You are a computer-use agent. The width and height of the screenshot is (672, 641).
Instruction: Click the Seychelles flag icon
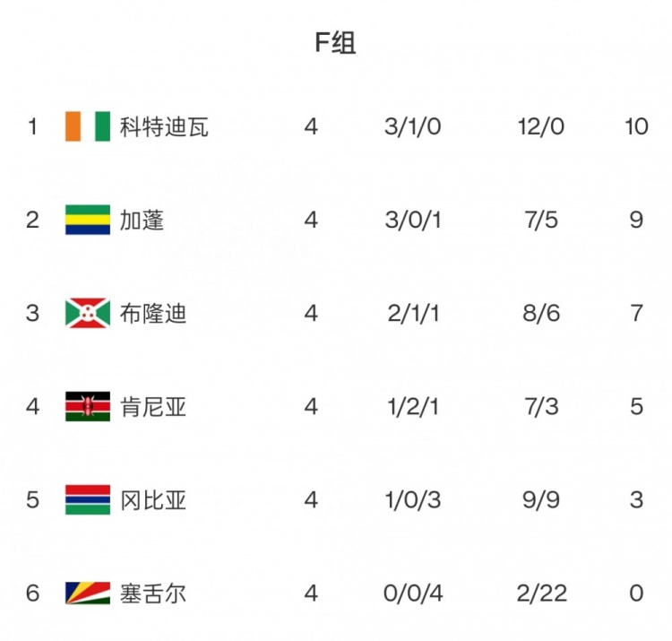87,593
